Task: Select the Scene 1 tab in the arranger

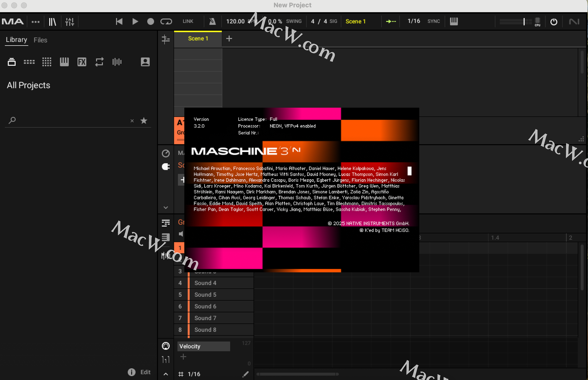Action: tap(198, 39)
